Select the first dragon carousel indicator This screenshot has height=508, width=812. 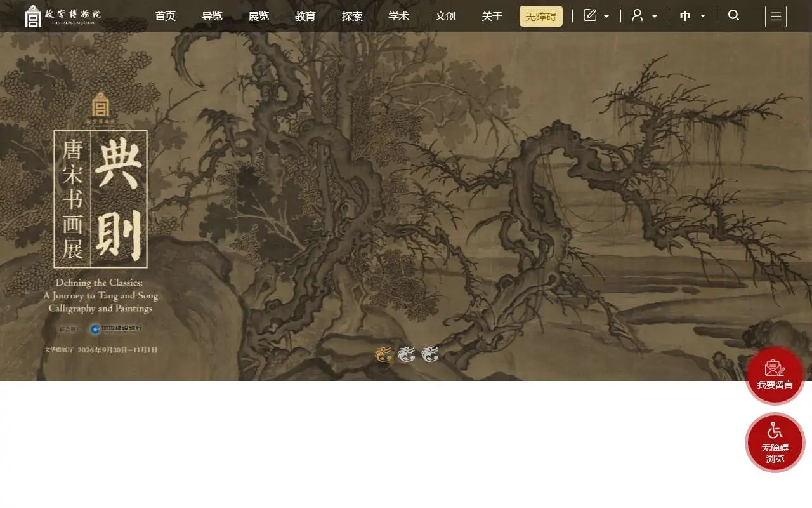(383, 354)
